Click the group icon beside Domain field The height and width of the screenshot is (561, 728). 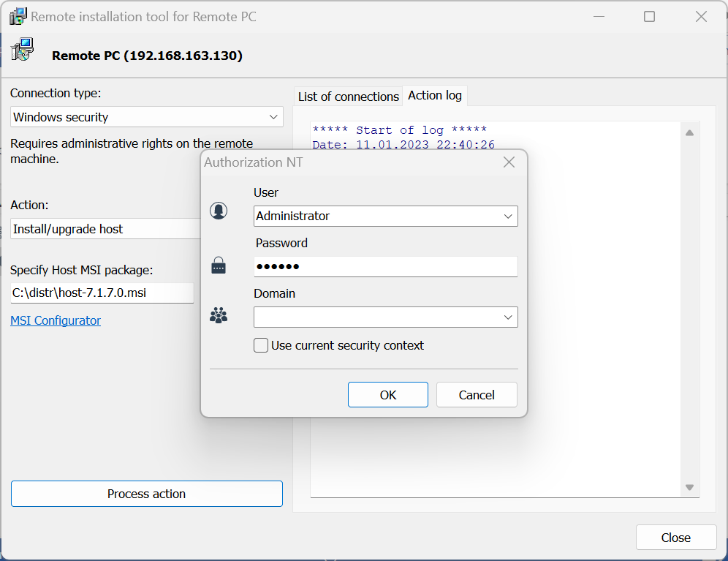click(x=219, y=316)
